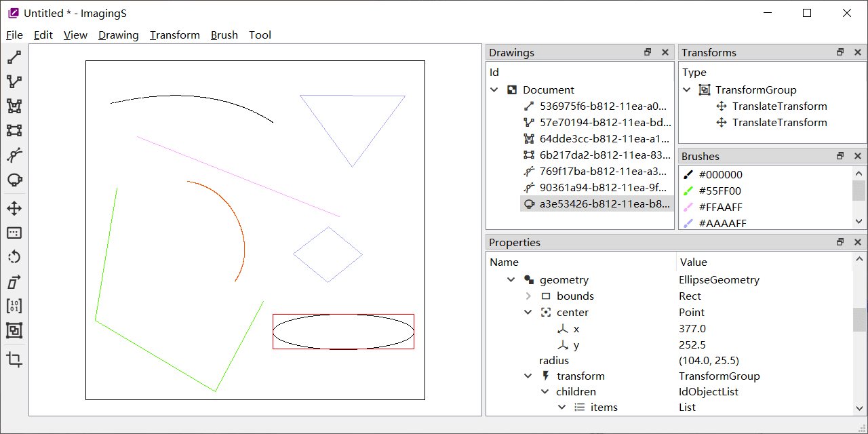Select the Ellipse drawing tool
The width and height of the screenshot is (868, 434).
14,180
